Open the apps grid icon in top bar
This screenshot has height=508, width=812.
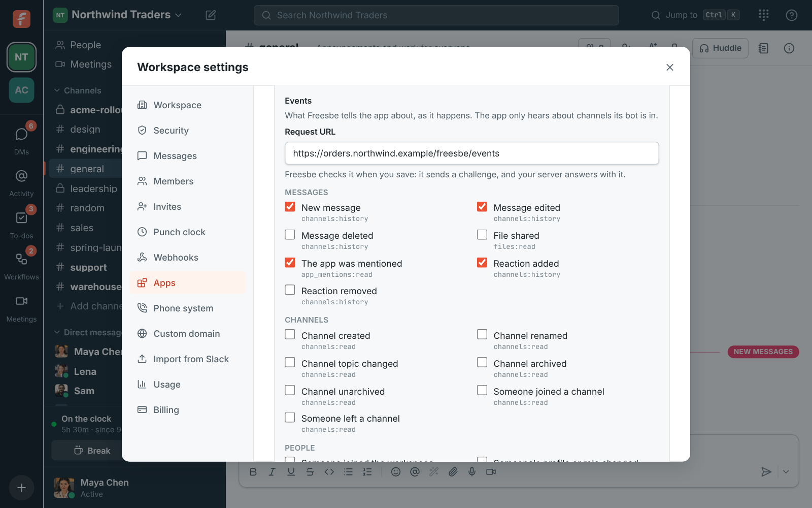(764, 15)
